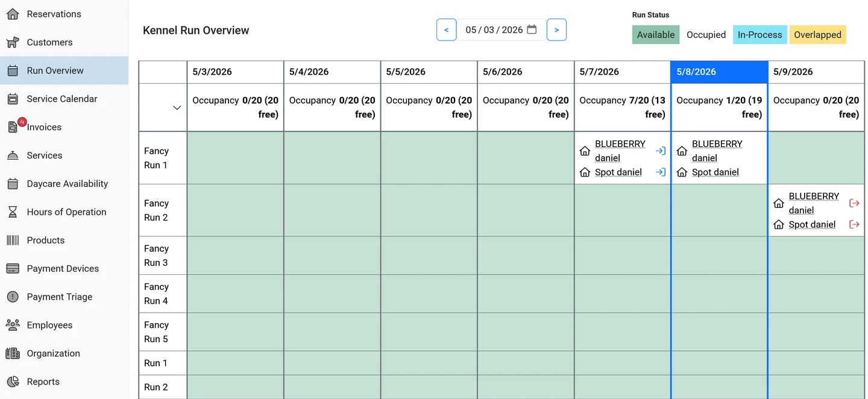Click the Reports pie chart icon
The image size is (868, 399).
click(13, 382)
